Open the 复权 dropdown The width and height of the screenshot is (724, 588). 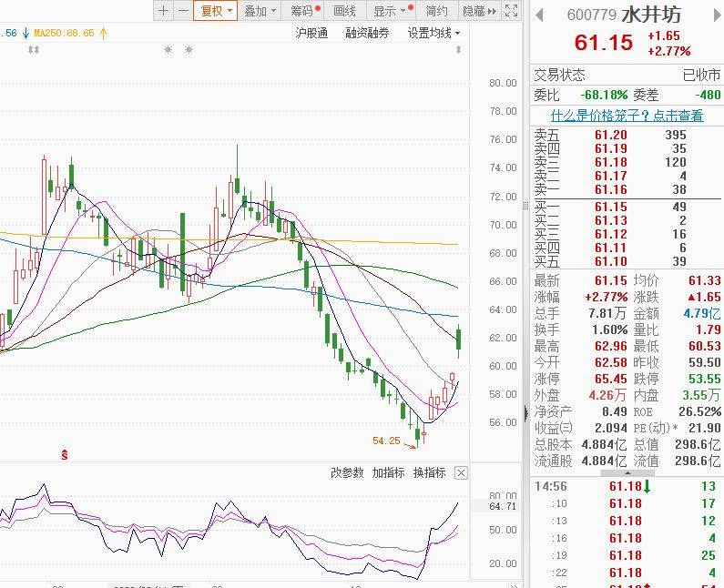217,11
